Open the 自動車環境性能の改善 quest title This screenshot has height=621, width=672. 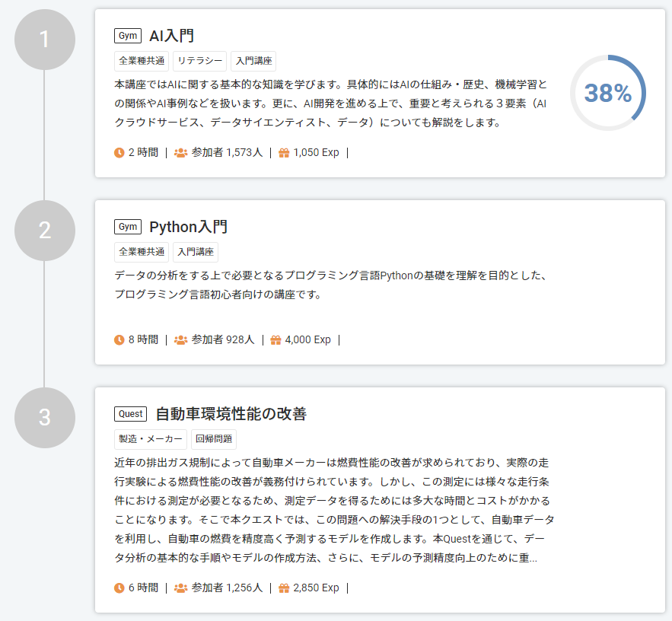(x=231, y=414)
